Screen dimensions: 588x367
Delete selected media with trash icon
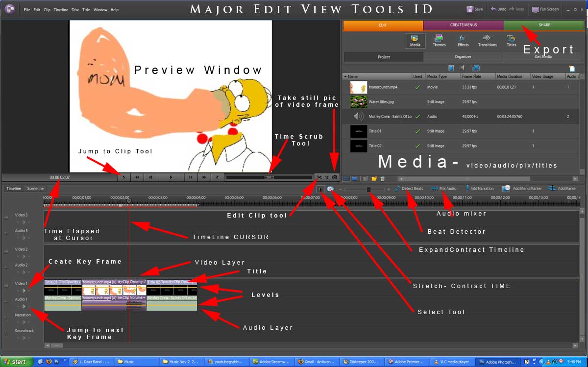coord(383,179)
